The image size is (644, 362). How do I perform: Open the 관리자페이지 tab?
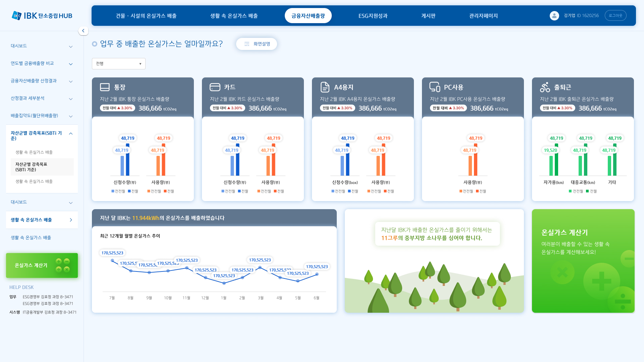(483, 16)
